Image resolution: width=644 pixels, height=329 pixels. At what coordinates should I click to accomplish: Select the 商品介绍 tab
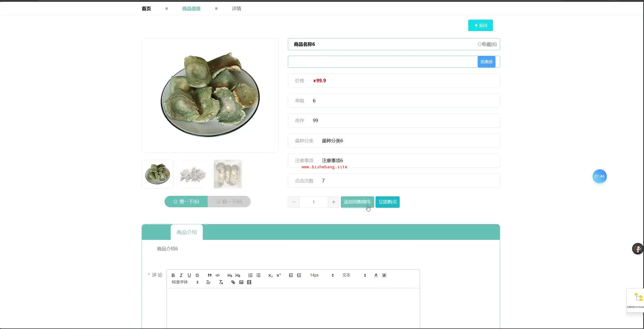pyautogui.click(x=186, y=232)
